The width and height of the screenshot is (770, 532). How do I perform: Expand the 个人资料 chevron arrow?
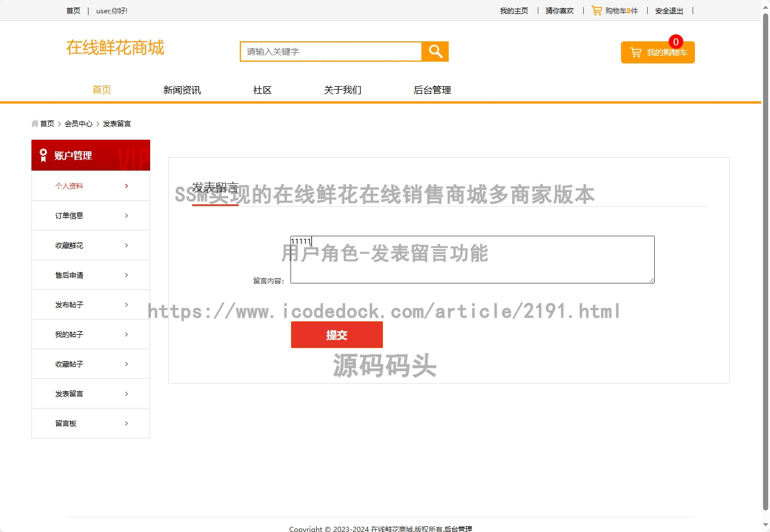[x=126, y=186]
